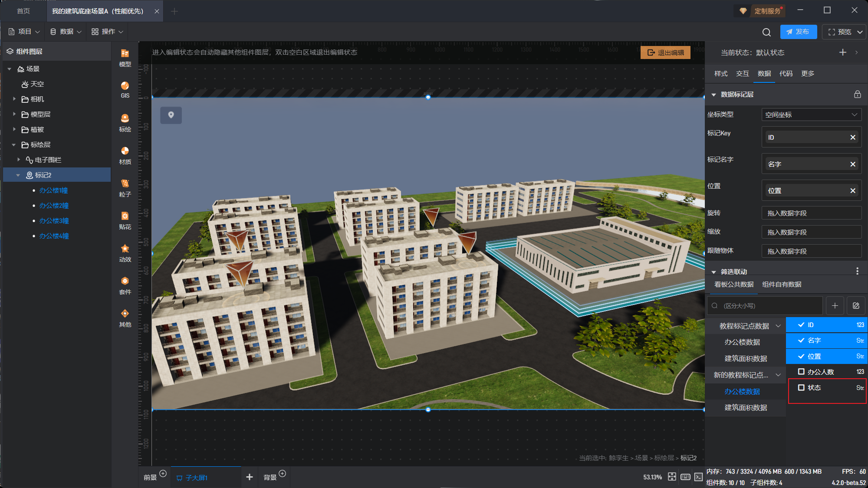Click the map pin button on canvas
This screenshot has width=868, height=488.
171,115
